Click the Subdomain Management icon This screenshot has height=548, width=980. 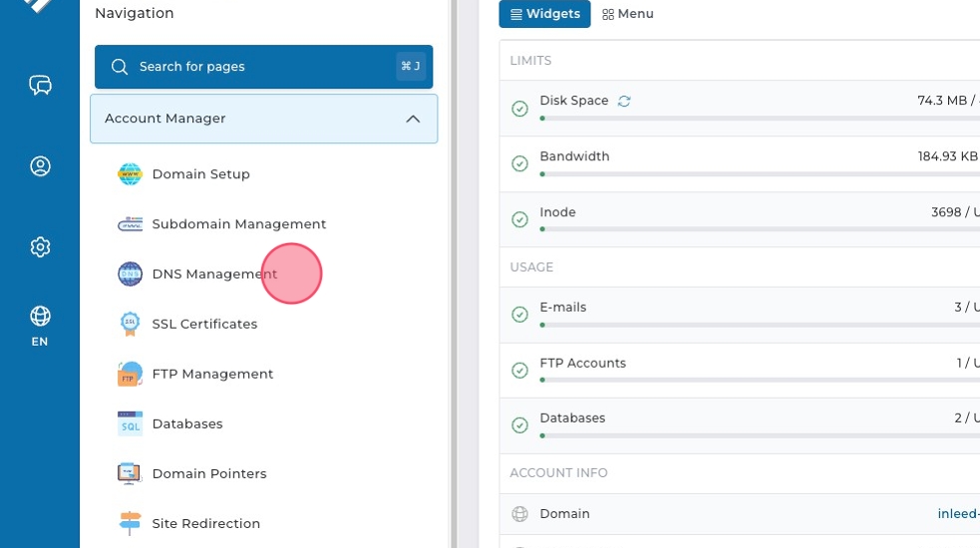click(x=130, y=224)
